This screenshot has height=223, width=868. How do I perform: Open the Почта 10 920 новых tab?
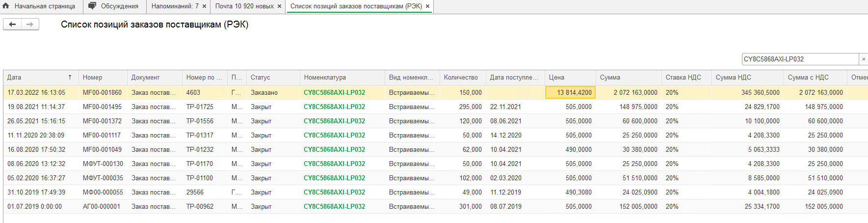click(x=244, y=6)
